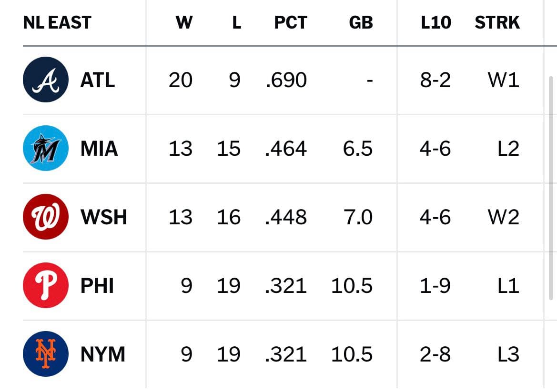This screenshot has height=392, width=557.
Task: Sort standings by the PCT column header
Action: (291, 22)
